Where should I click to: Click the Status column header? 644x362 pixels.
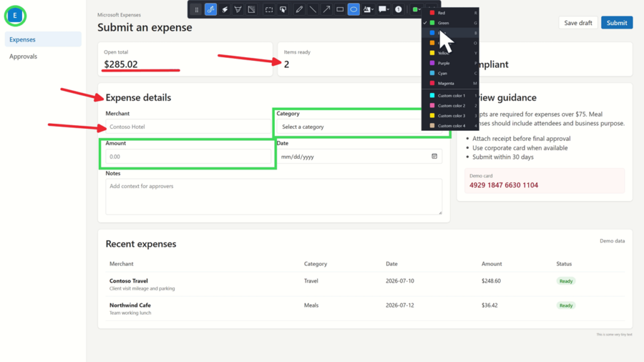click(x=564, y=263)
